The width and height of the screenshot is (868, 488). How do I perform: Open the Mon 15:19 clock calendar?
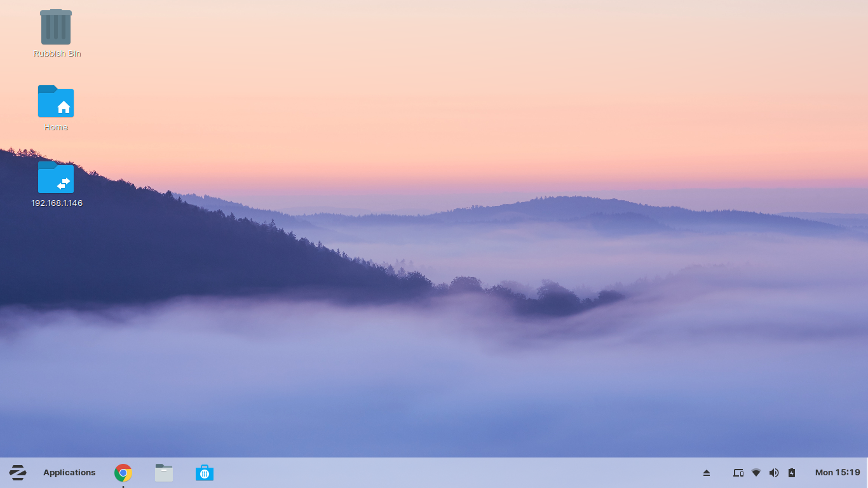pyautogui.click(x=837, y=473)
